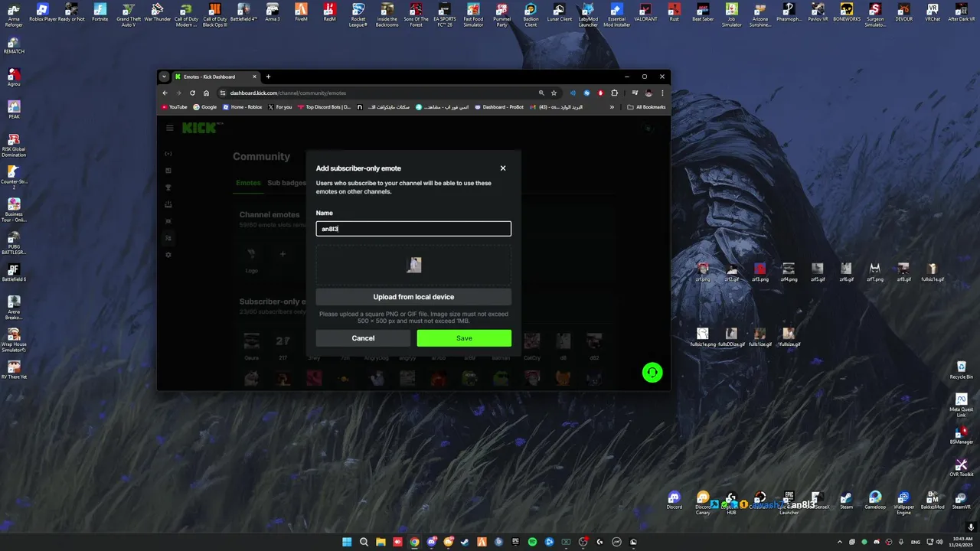The image size is (980, 551).
Task: Open the X For you bookmark
Action: (280, 107)
